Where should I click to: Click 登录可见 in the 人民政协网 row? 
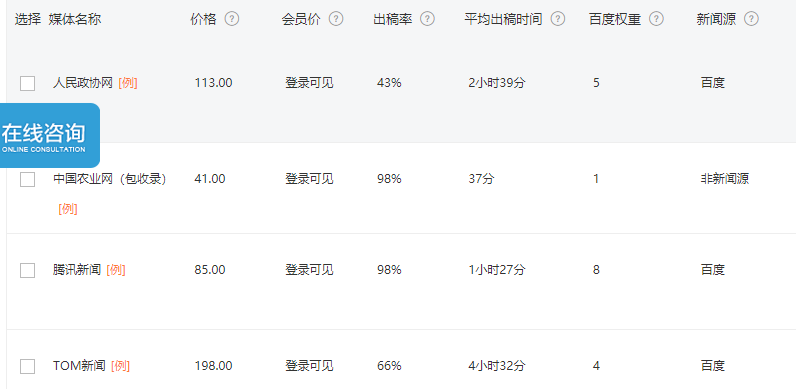tap(309, 83)
